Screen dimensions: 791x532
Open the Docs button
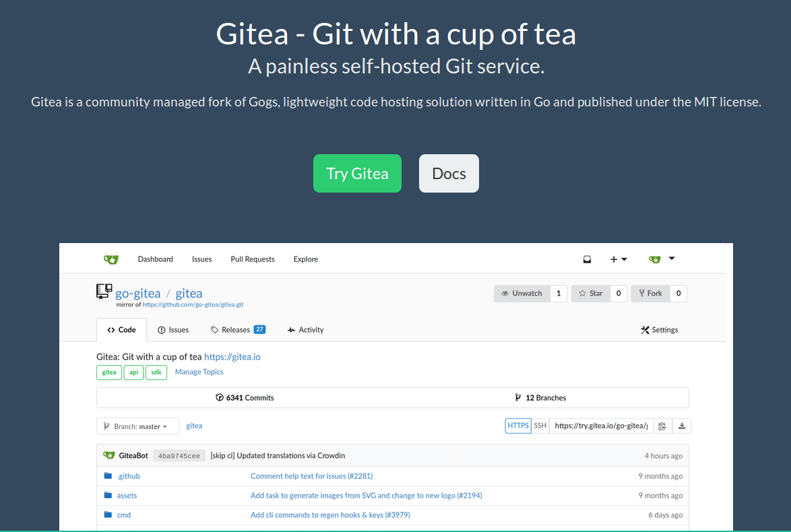[x=449, y=174]
